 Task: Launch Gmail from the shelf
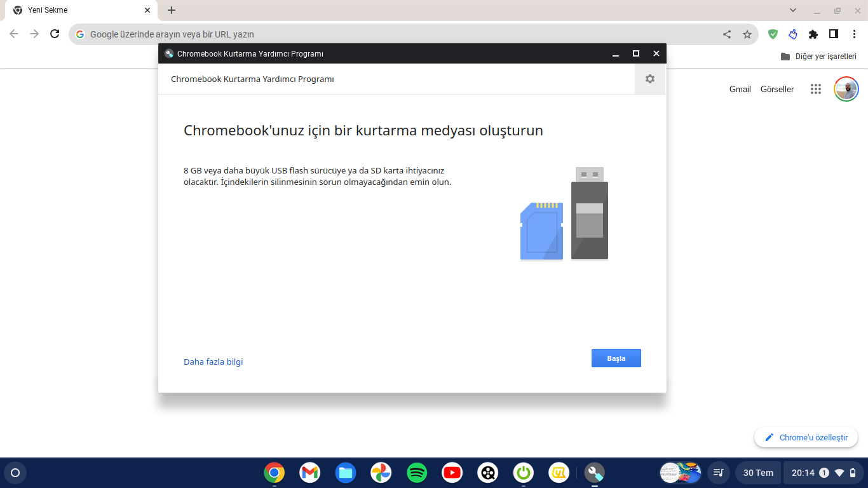310,473
